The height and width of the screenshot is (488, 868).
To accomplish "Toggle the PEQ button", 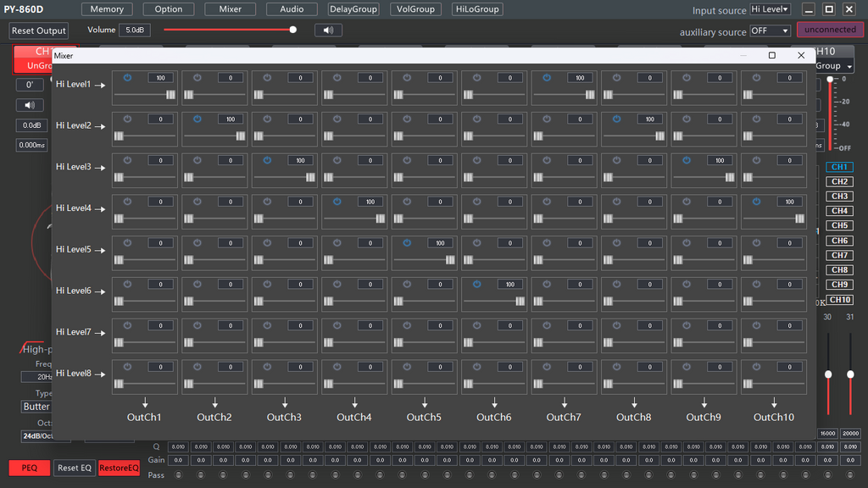I will point(30,468).
